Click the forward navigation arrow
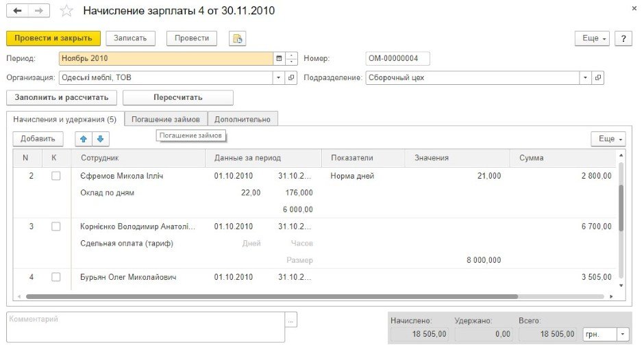 coord(39,11)
